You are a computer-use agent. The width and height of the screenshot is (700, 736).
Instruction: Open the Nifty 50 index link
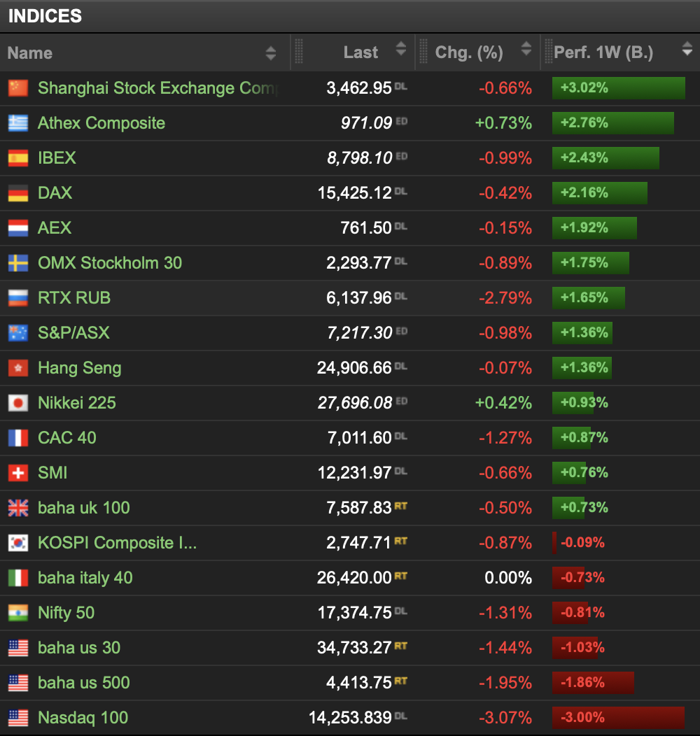[x=66, y=613]
